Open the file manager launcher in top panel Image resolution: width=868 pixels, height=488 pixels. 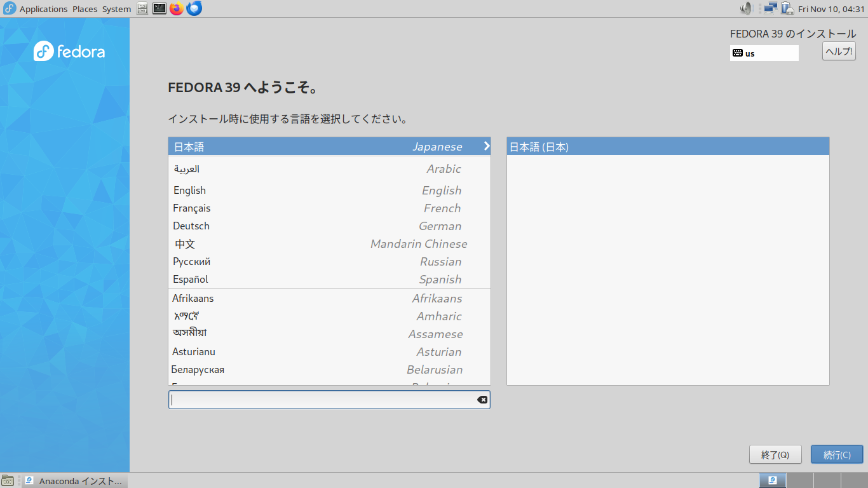click(143, 9)
